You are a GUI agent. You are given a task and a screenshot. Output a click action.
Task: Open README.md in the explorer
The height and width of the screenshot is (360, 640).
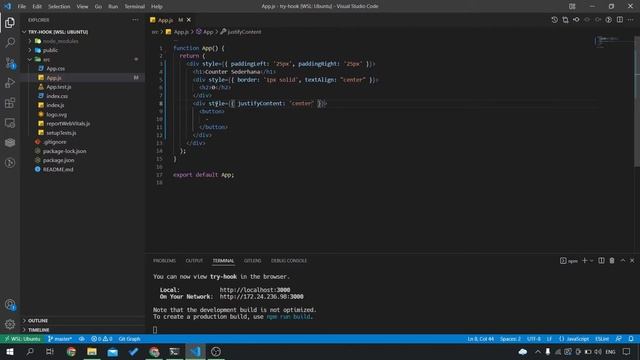click(58, 169)
